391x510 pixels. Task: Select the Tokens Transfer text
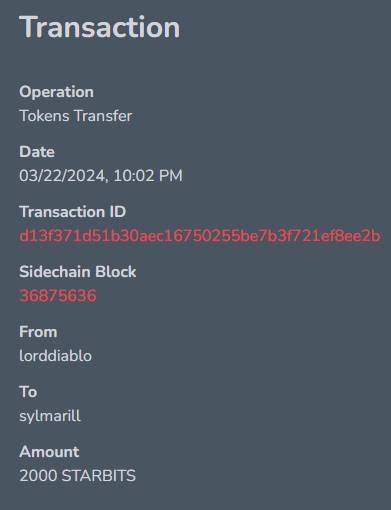[x=76, y=116]
